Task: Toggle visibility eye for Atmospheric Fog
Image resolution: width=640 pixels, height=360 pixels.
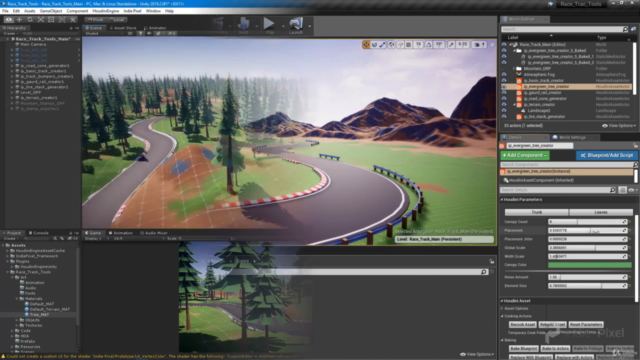Action: pyautogui.click(x=504, y=74)
